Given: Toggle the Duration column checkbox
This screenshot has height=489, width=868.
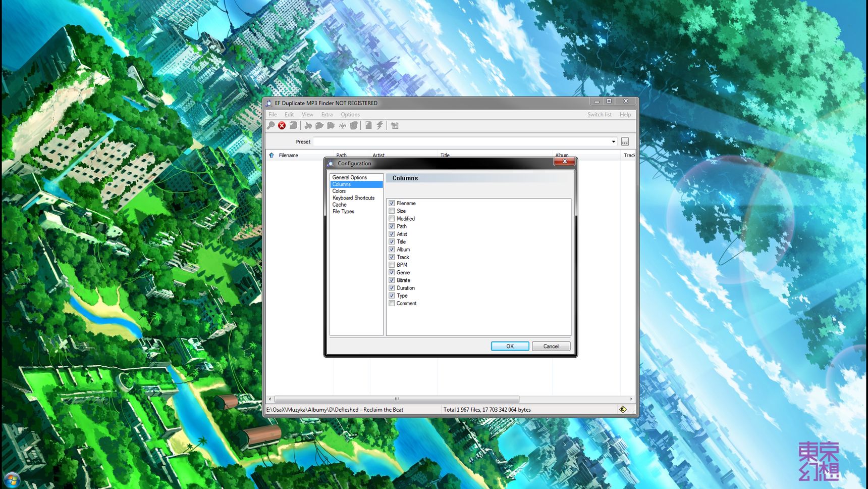Looking at the screenshot, I should [x=392, y=288].
